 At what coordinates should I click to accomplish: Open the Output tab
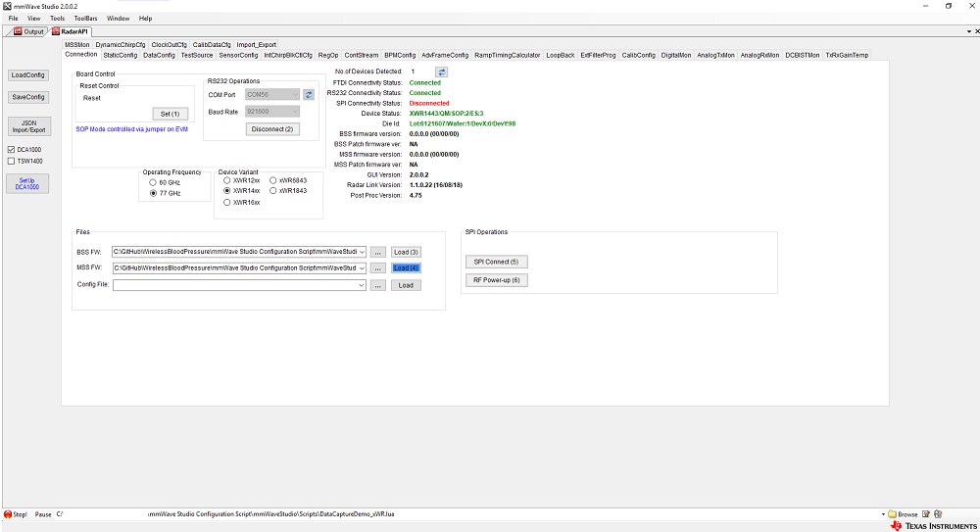tap(28, 31)
